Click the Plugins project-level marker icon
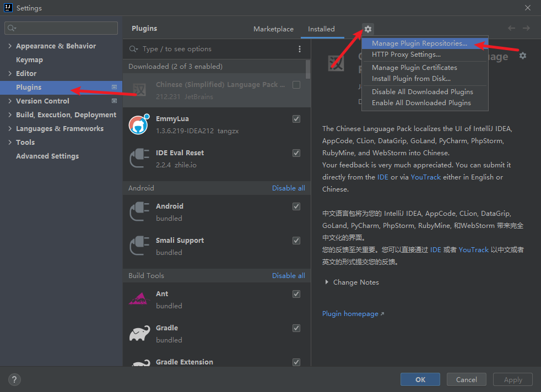The width and height of the screenshot is (541, 392). point(114,87)
